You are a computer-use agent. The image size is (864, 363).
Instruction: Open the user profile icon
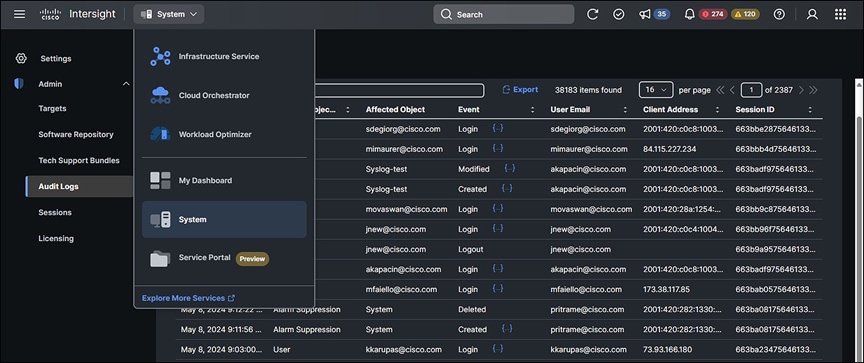pos(812,14)
